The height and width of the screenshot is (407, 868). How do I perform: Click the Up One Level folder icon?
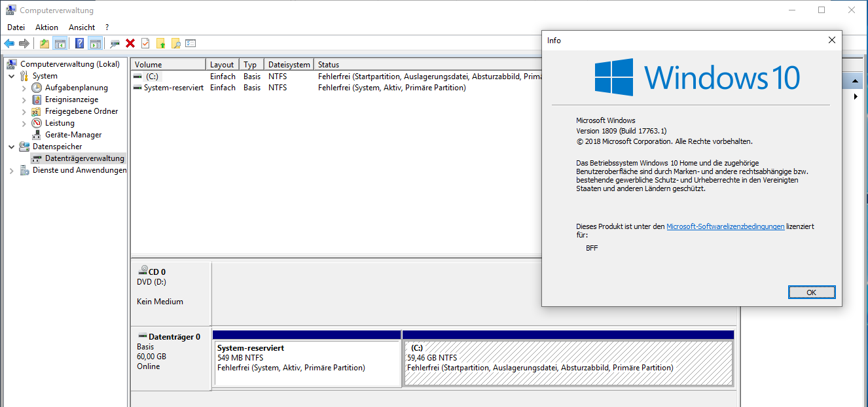pos(45,43)
